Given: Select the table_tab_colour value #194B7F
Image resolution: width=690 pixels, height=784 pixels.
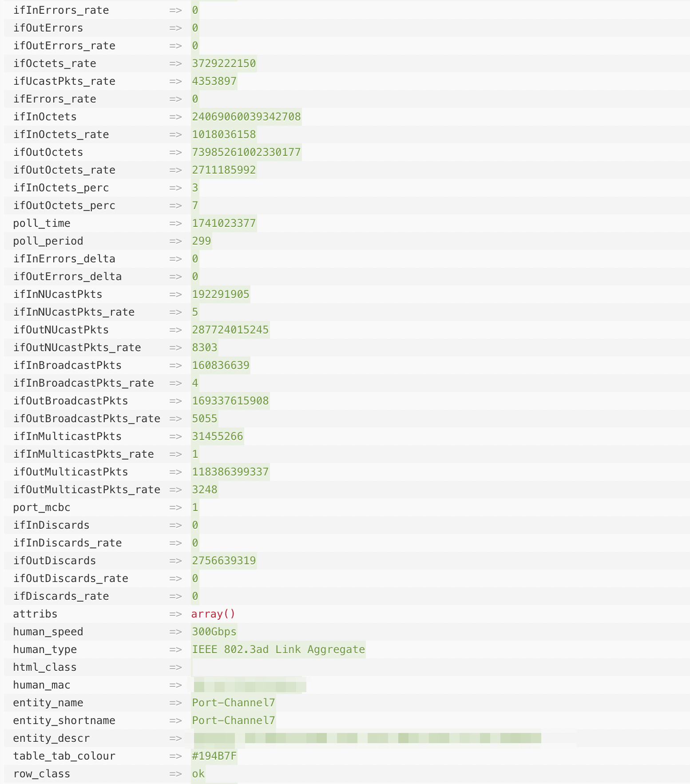Looking at the screenshot, I should coord(214,756).
